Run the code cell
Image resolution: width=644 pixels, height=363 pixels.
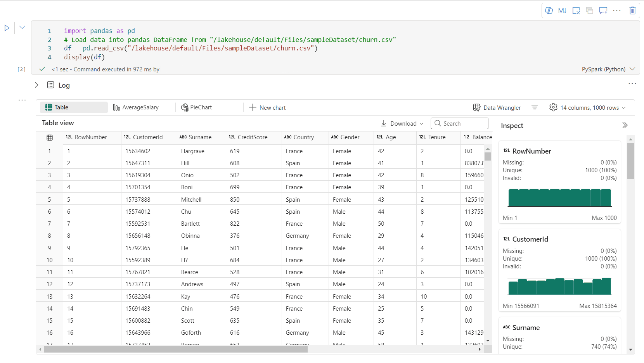coord(7,28)
